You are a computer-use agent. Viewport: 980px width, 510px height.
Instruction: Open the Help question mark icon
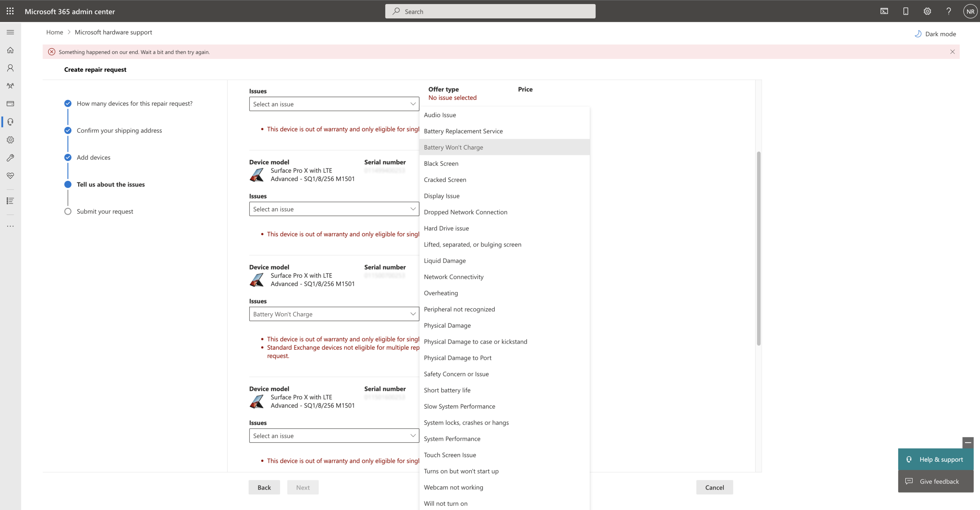(948, 11)
